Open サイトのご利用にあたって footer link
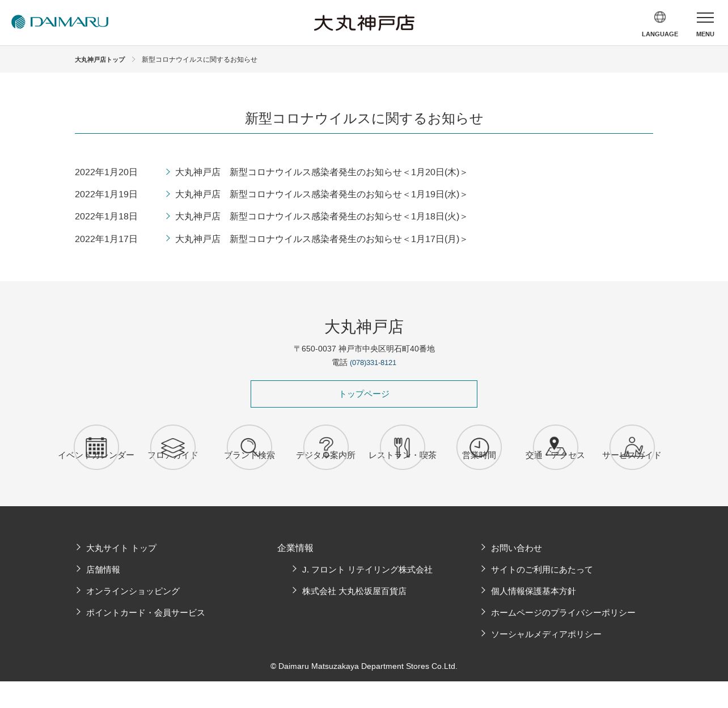Image resolution: width=728 pixels, height=708 pixels. coord(542,570)
